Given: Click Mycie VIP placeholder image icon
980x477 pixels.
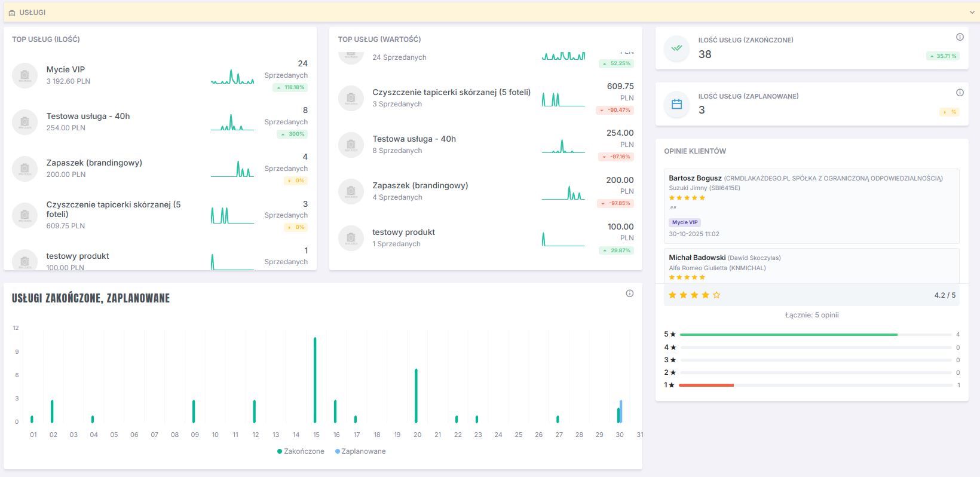Looking at the screenshot, I should point(24,75).
